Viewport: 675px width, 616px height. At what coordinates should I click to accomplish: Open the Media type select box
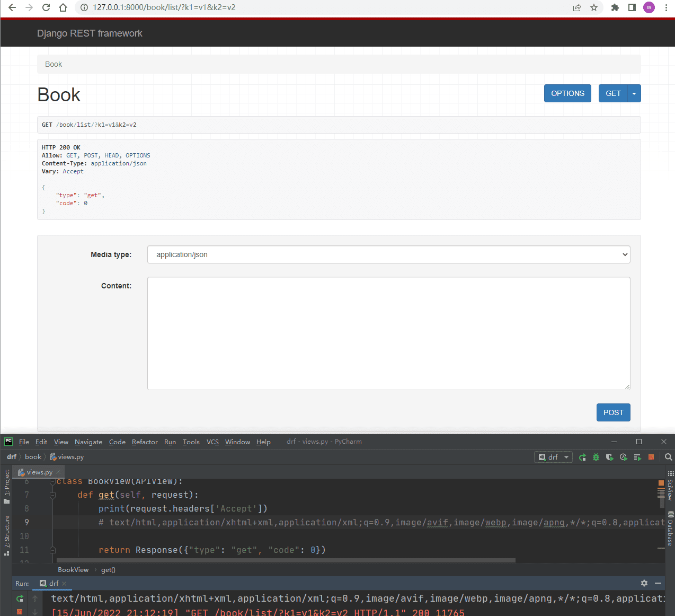point(389,254)
